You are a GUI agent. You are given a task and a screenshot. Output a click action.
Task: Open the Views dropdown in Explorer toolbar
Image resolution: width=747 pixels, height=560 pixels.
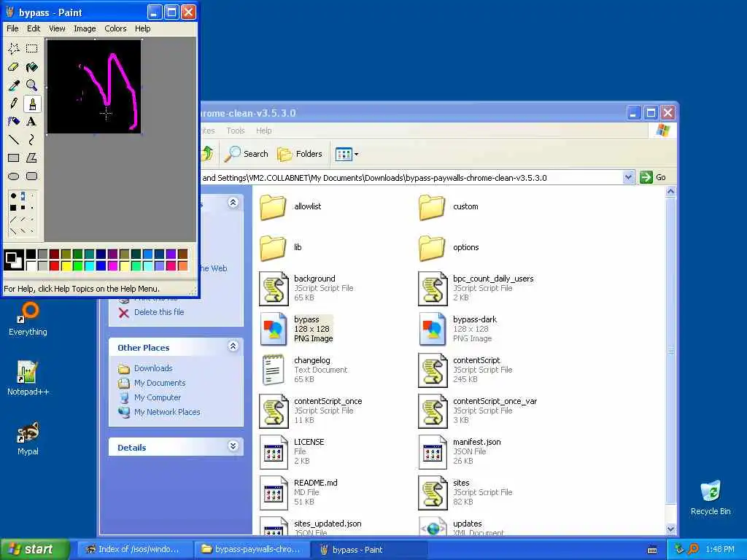[347, 154]
